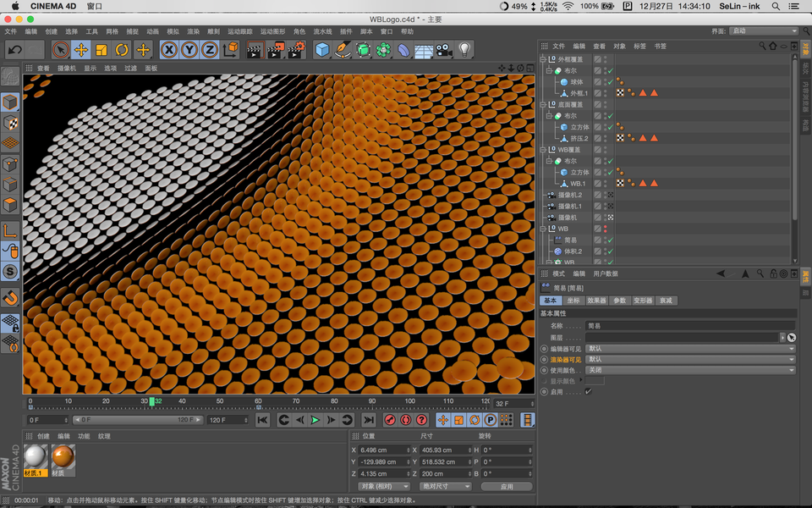Image resolution: width=812 pixels, height=508 pixels.
Task: Uncheck the 启用 enable checkbox
Action: coord(589,391)
